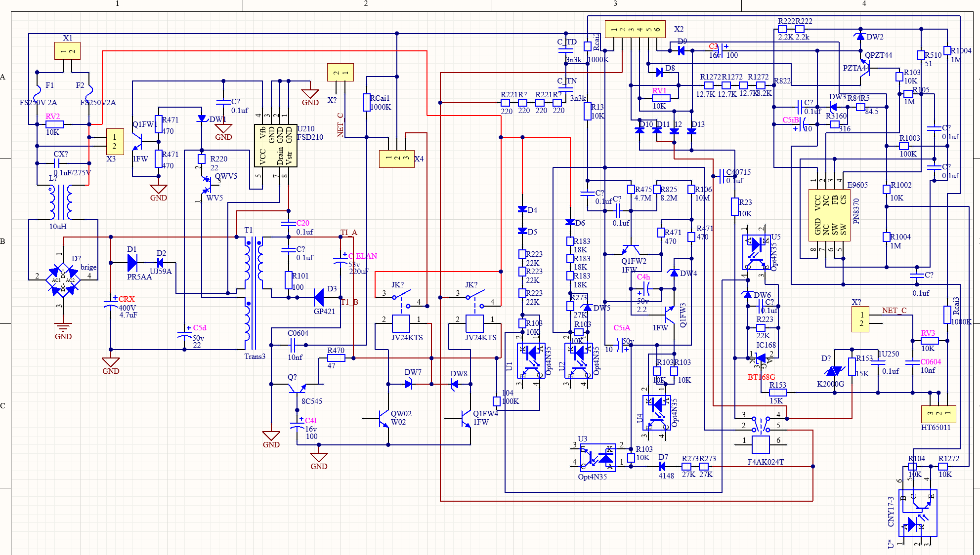Click optocoupler U2 Opt4N35
980x555 pixels.
(579, 360)
